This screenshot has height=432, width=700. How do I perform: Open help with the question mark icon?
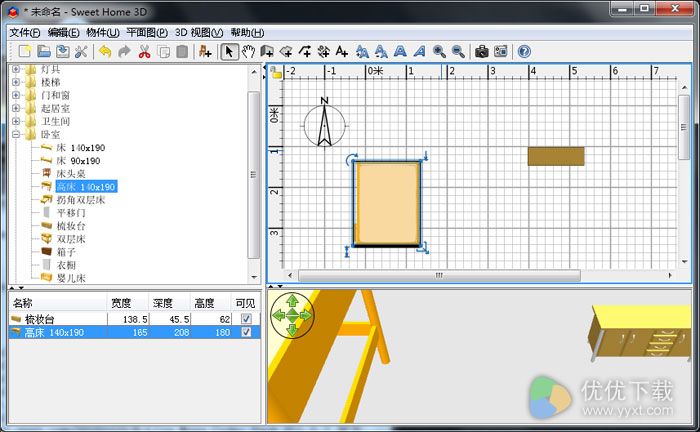click(524, 52)
